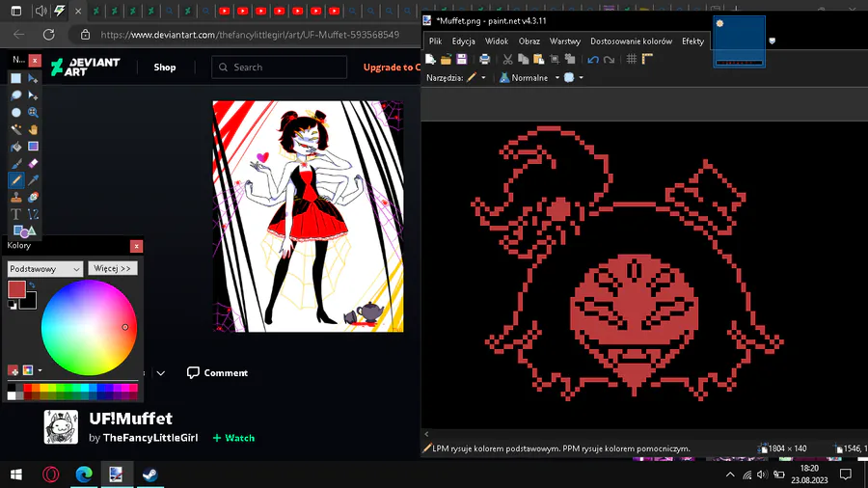Click Upgrade to Core link
Viewport: 868px width, 488px height.
click(392, 67)
